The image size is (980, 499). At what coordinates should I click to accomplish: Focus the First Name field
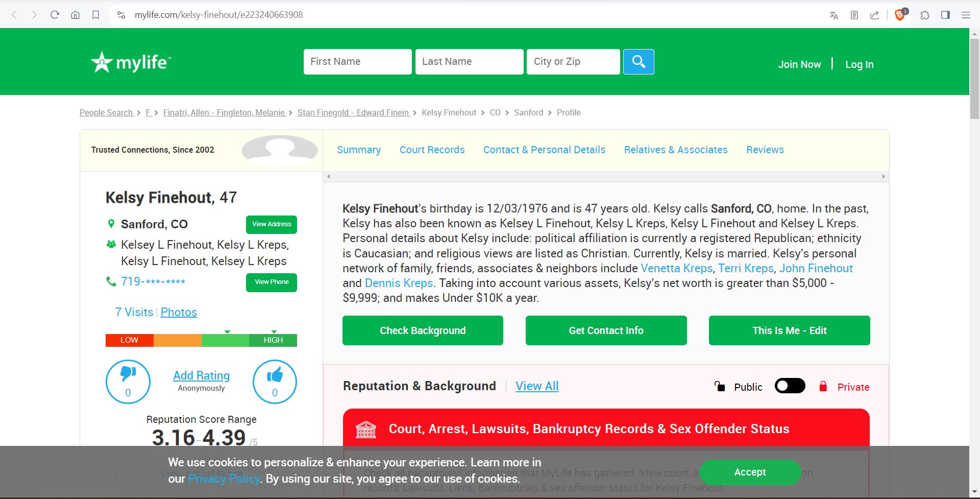[357, 62]
